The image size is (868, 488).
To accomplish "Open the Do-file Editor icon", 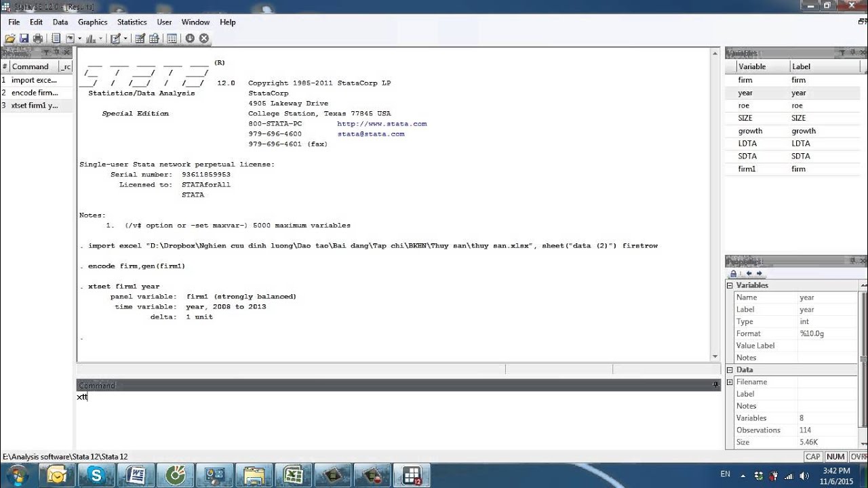I will click(x=115, y=39).
